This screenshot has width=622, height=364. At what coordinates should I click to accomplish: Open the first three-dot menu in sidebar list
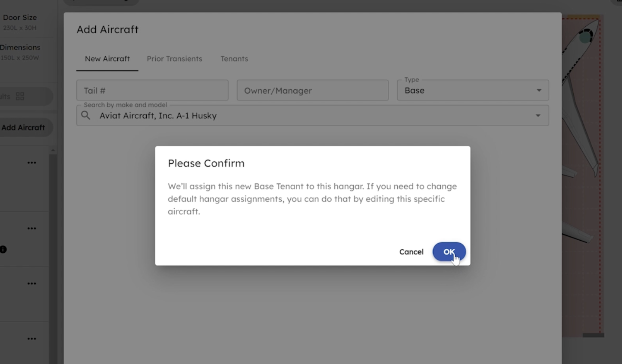coord(31,163)
